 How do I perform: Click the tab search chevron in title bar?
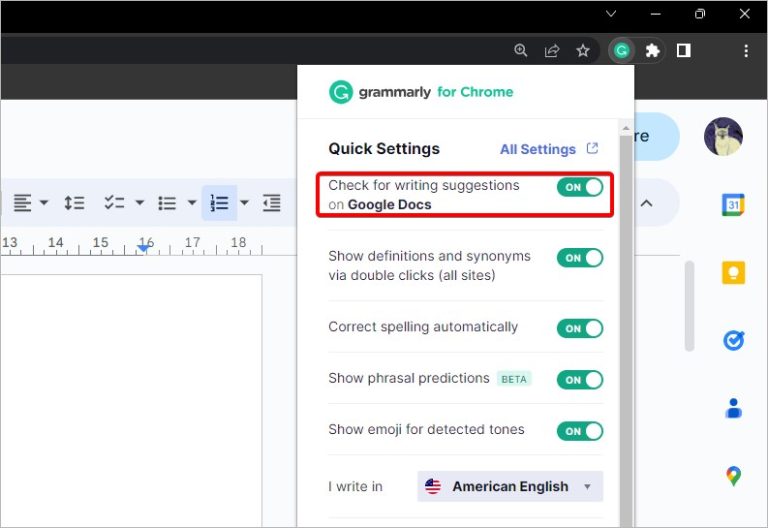point(611,14)
